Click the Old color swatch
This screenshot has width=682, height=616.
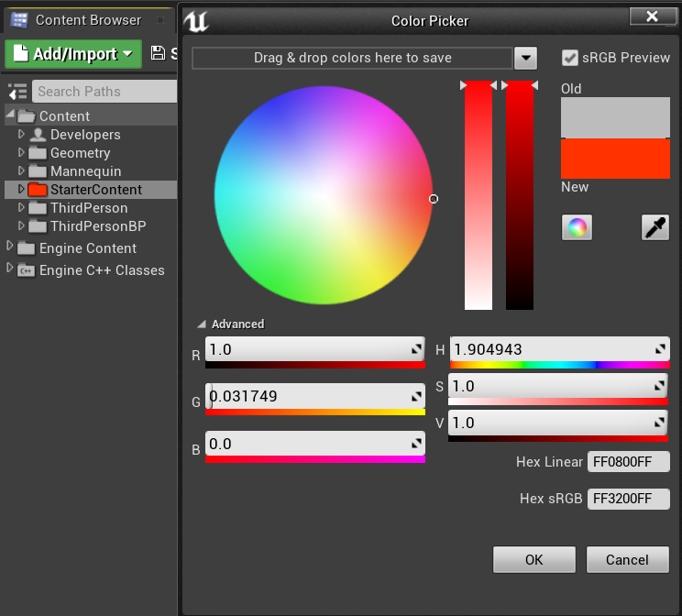pos(615,117)
